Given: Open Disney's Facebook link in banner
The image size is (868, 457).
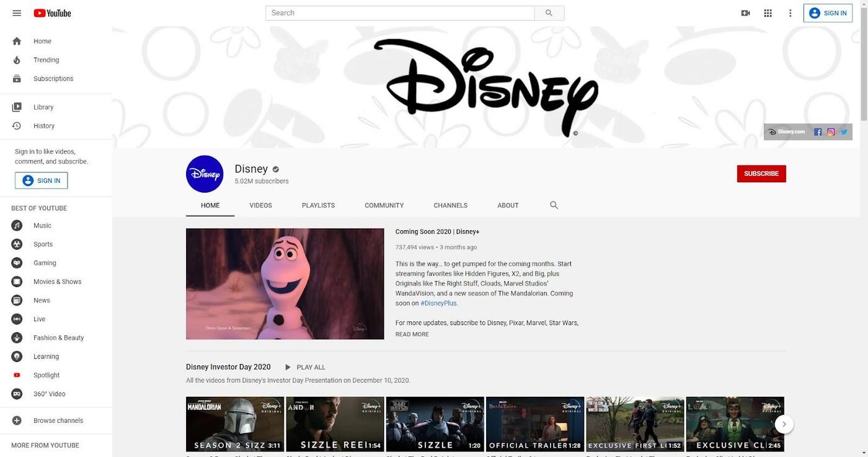Looking at the screenshot, I should tap(818, 132).
